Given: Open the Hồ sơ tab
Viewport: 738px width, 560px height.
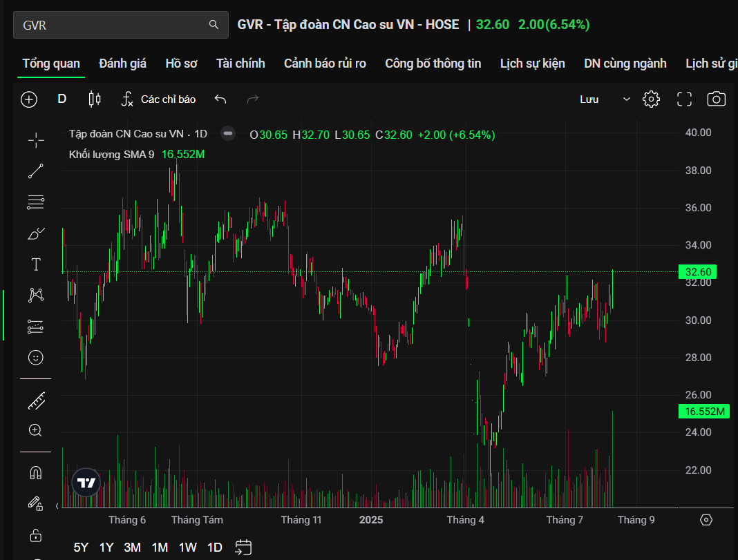Looking at the screenshot, I should pyautogui.click(x=181, y=64).
